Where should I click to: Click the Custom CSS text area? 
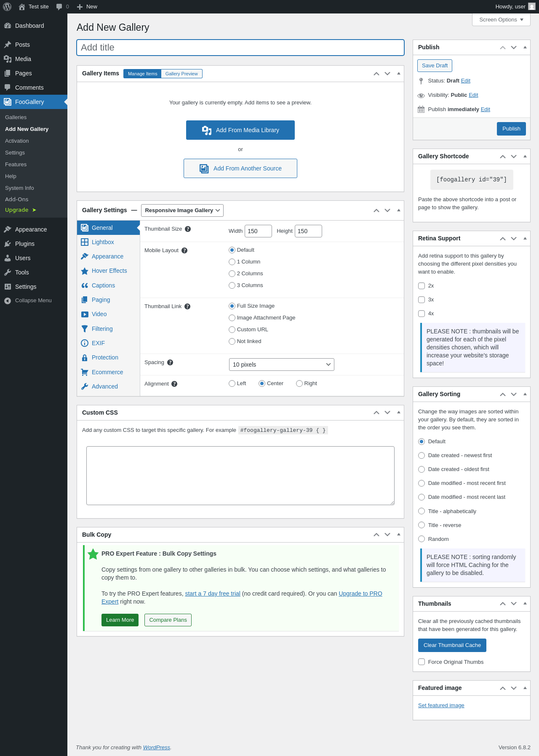pyautogui.click(x=240, y=476)
